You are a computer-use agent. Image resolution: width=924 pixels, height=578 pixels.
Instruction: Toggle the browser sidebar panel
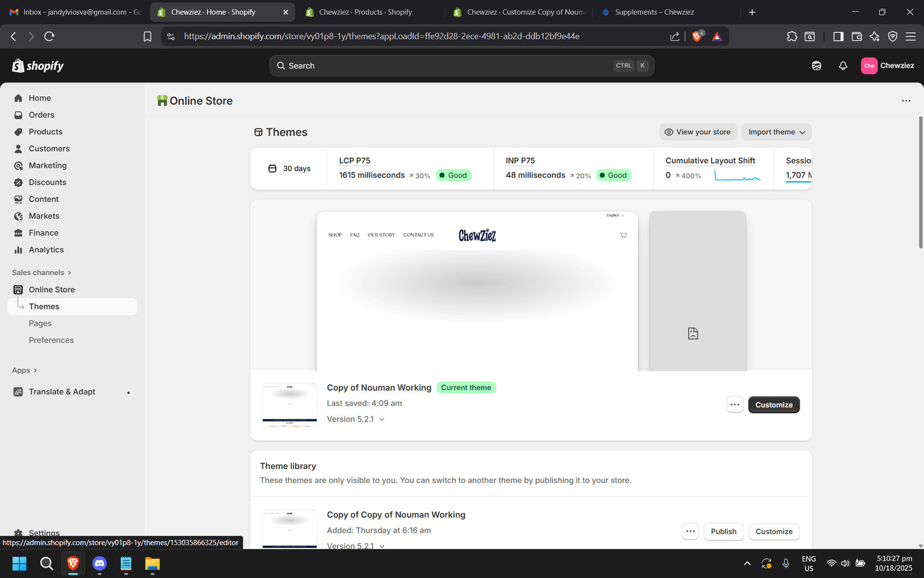[x=838, y=36]
